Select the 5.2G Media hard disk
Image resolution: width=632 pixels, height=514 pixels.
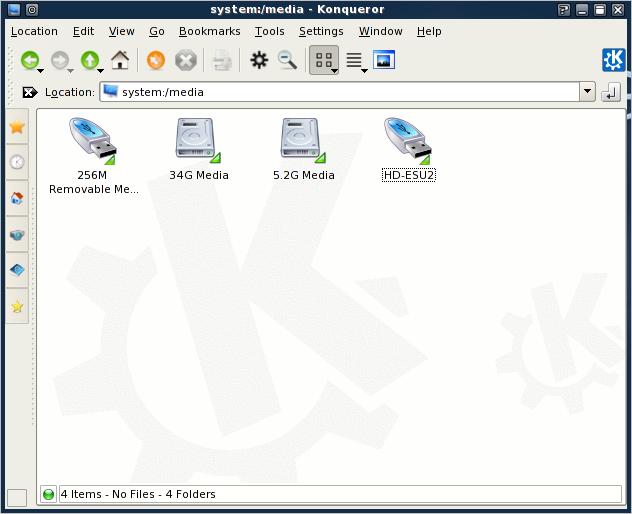pyautogui.click(x=304, y=148)
